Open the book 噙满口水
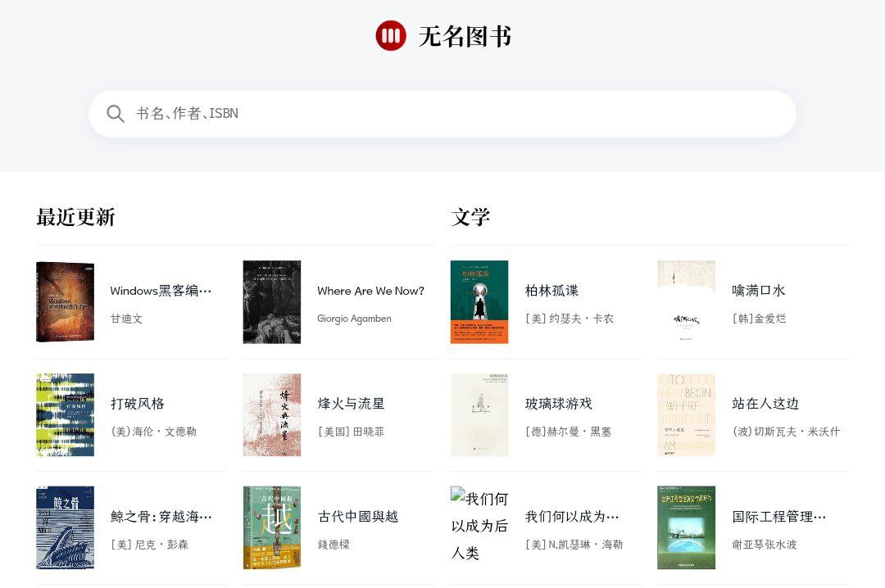 (x=758, y=291)
